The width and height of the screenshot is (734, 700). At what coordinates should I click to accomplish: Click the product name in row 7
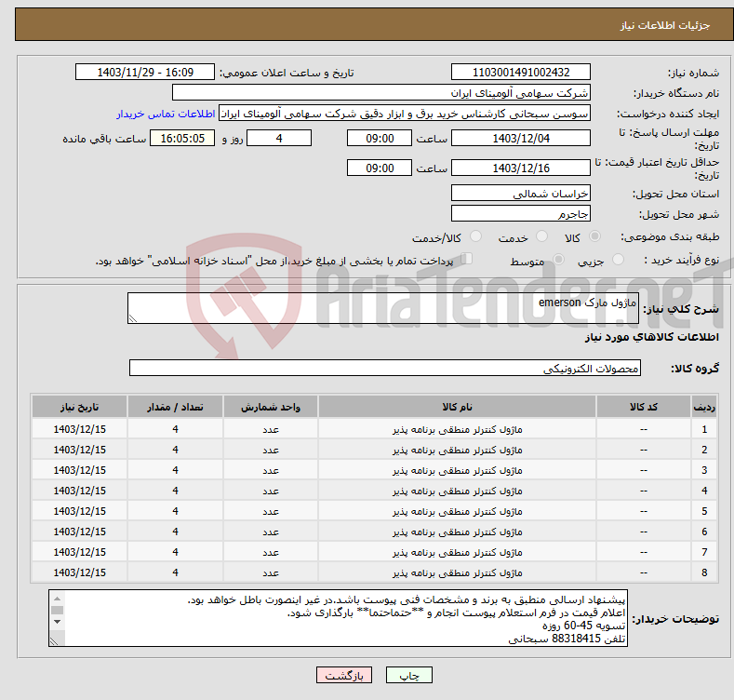point(457,552)
